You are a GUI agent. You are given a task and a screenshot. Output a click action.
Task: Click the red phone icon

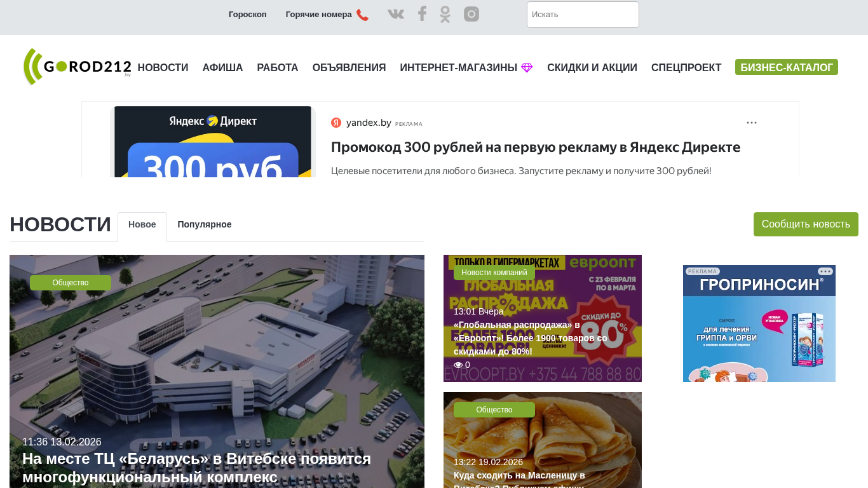coord(362,15)
